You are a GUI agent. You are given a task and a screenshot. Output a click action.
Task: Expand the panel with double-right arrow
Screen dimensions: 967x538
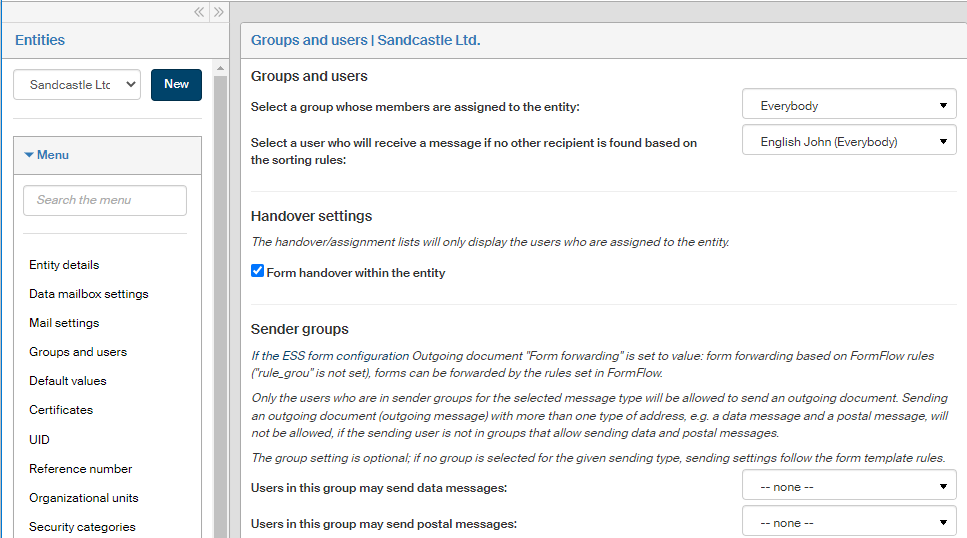[219, 12]
